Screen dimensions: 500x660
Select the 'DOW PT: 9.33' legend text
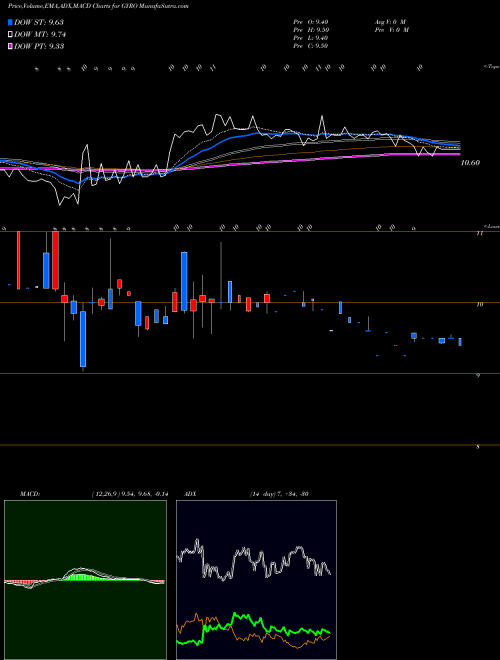pos(39,46)
